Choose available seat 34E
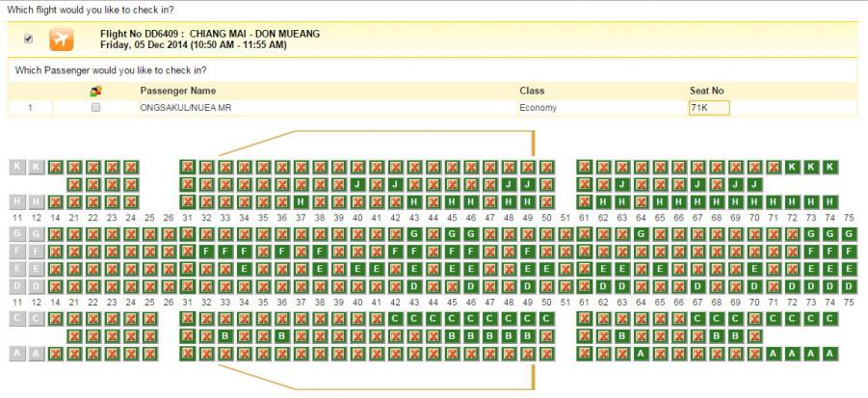The height and width of the screenshot is (398, 868). point(244,269)
